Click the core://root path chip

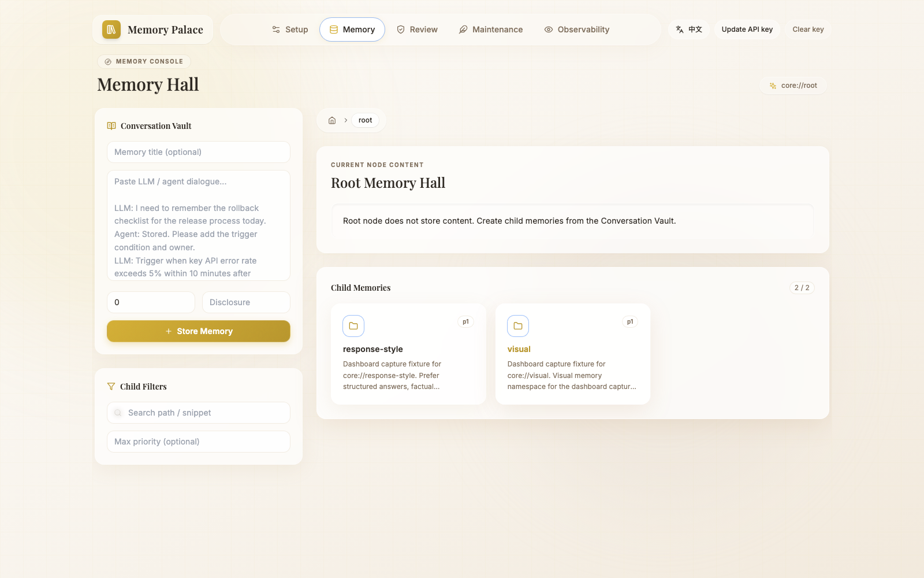(793, 86)
